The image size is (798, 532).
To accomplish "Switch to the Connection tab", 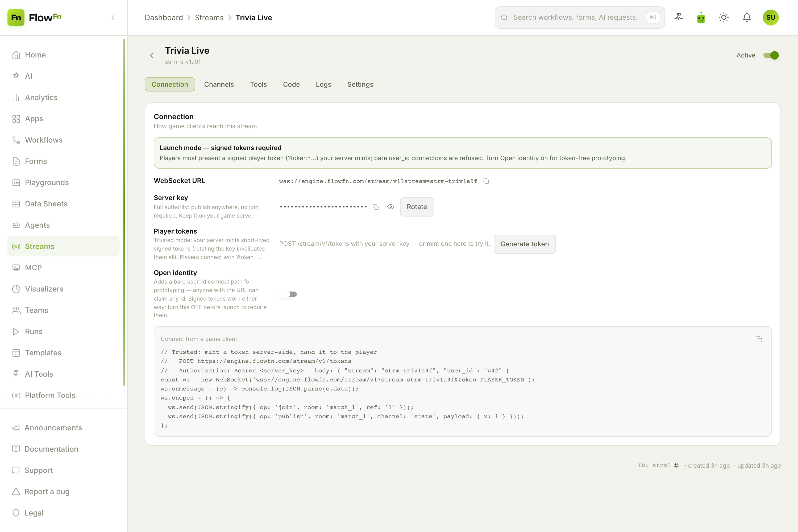I will pyautogui.click(x=170, y=85).
